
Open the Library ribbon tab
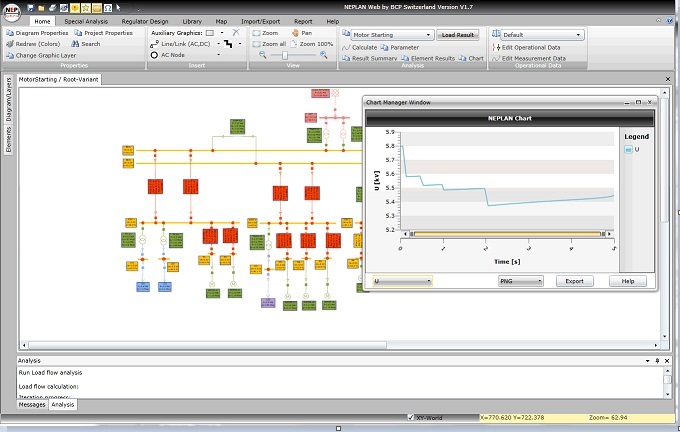(x=192, y=21)
